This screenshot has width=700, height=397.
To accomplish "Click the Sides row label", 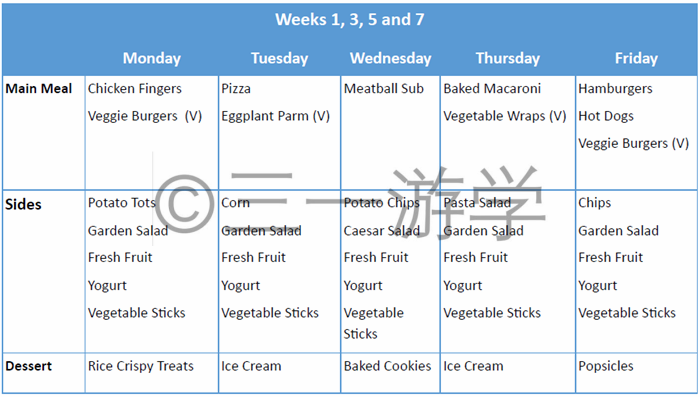I will click(x=23, y=205).
